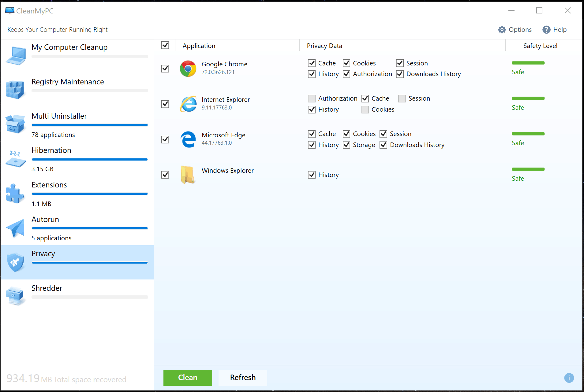Image resolution: width=584 pixels, height=392 pixels.
Task: Uncheck Chrome's Cache checkbox
Action: coord(312,63)
